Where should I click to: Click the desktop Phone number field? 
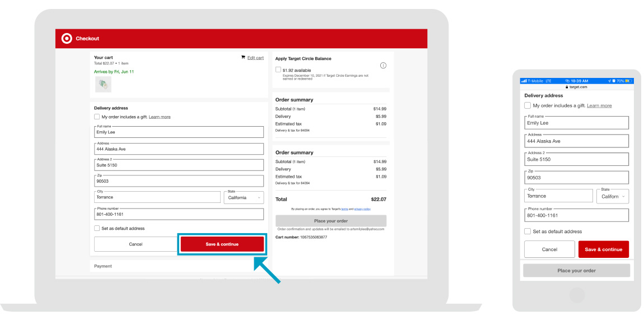pos(179,214)
